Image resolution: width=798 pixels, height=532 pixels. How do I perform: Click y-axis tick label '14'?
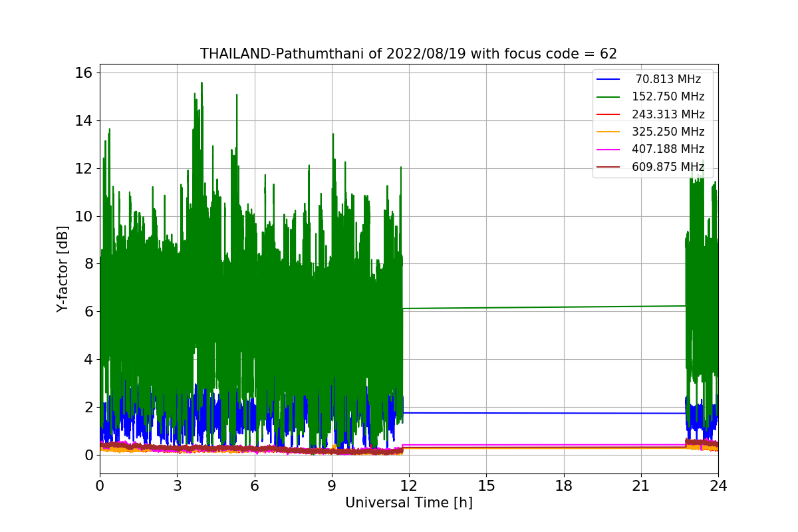click(85, 120)
